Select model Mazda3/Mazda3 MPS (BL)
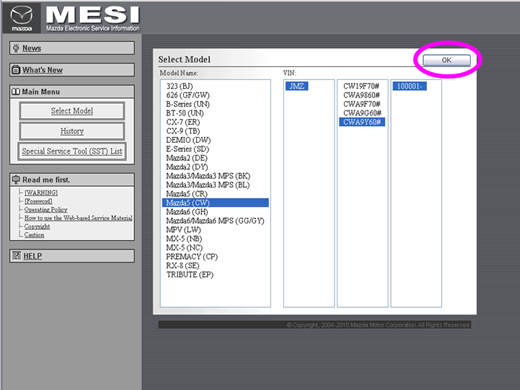 click(208, 185)
